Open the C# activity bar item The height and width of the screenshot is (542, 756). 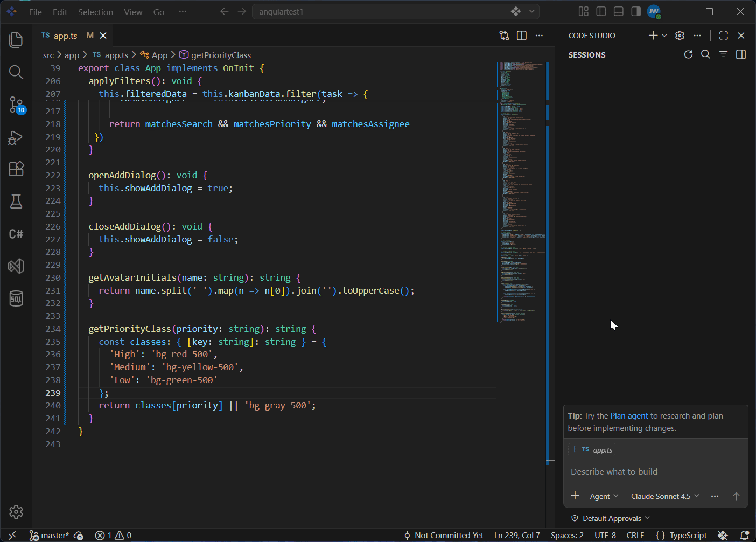(x=16, y=234)
